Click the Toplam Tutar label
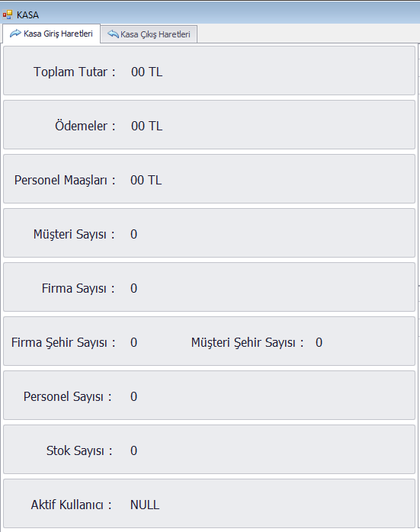The image size is (420, 532). (74, 72)
